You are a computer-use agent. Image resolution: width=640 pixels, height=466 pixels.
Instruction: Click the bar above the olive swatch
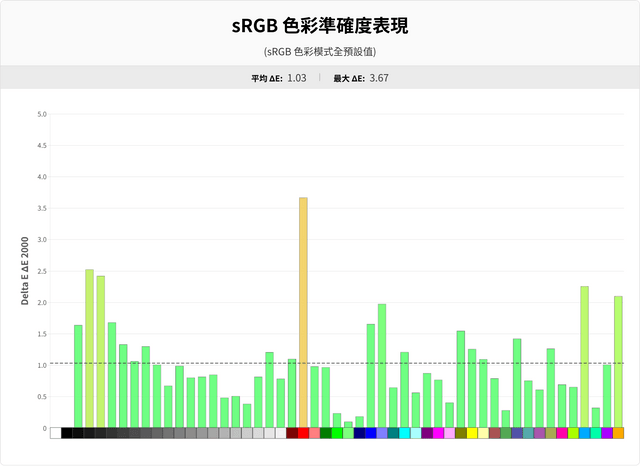[x=461, y=379]
